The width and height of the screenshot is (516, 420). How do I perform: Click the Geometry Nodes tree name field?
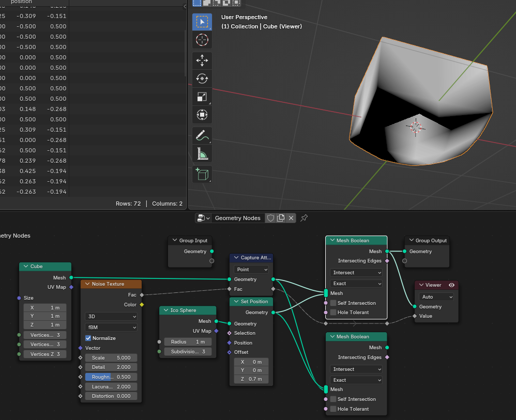pyautogui.click(x=238, y=218)
